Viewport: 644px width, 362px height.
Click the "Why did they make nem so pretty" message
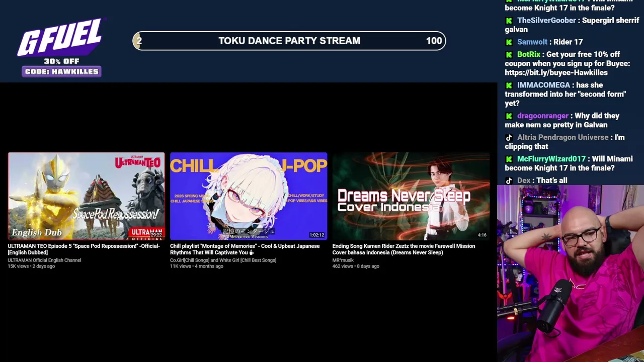[562, 121]
